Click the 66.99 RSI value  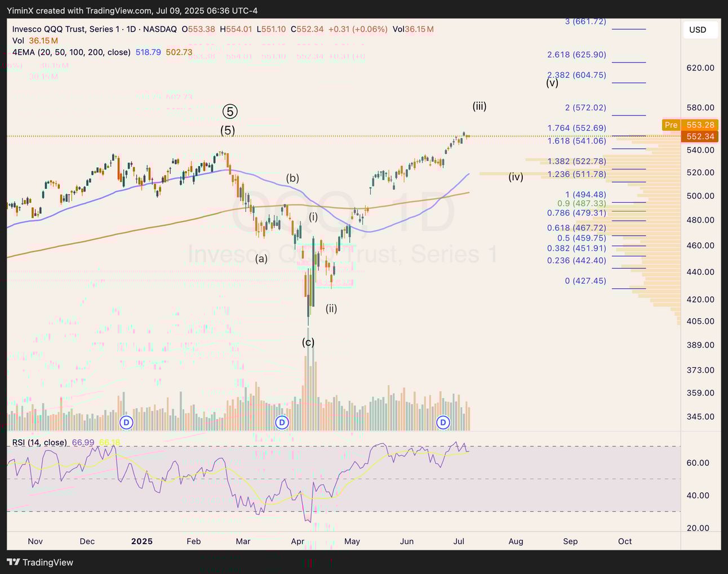(83, 442)
